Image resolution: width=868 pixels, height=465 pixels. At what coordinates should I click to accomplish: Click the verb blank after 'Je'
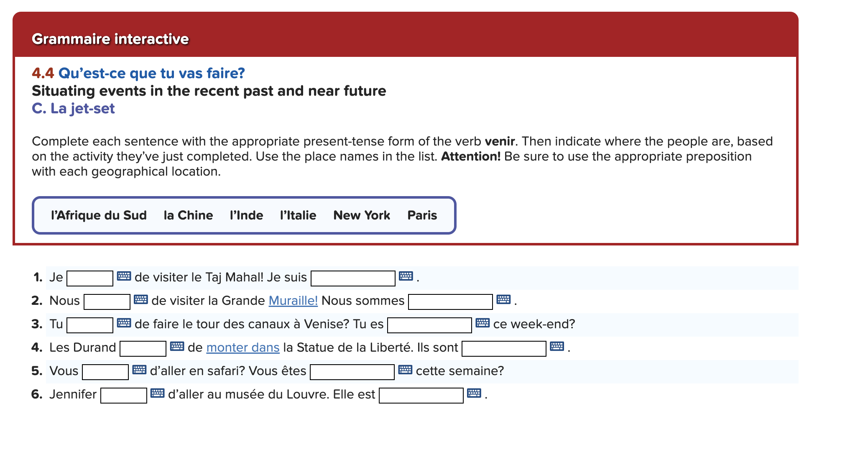pyautogui.click(x=90, y=278)
